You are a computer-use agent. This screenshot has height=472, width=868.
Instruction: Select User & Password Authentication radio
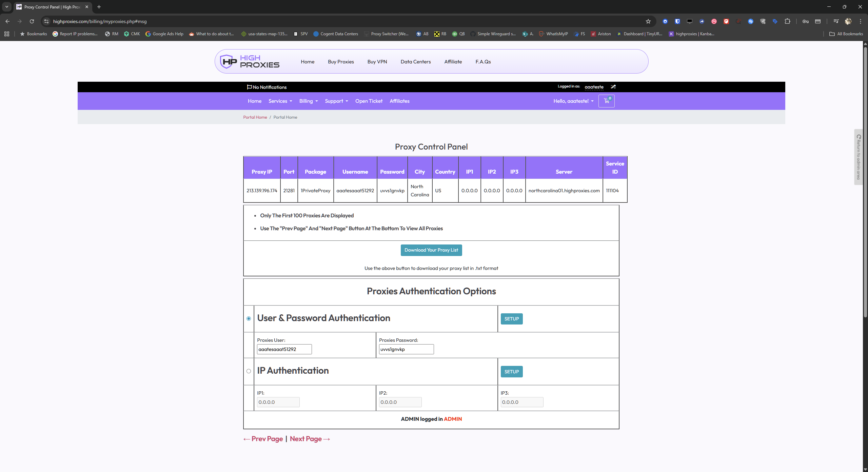point(249,318)
